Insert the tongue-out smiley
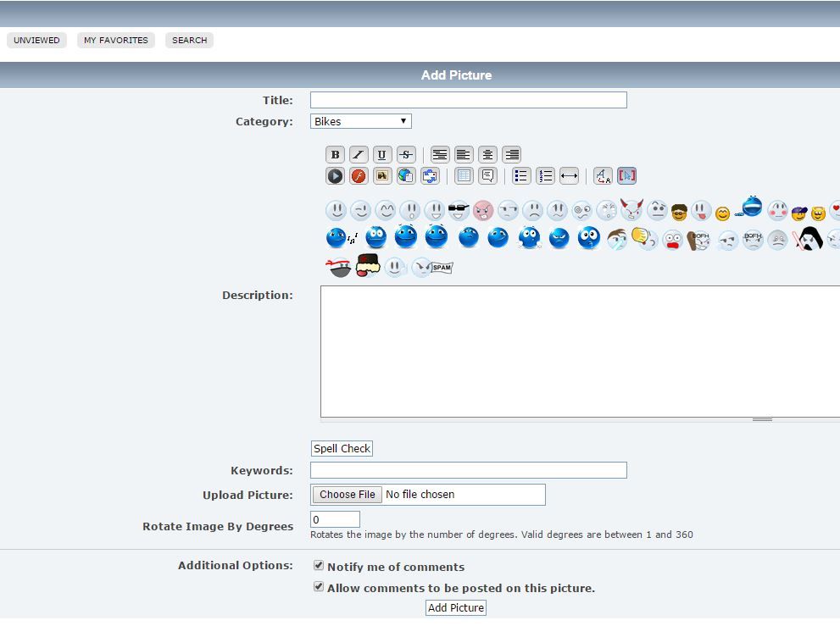This screenshot has height=626, width=840. click(701, 210)
